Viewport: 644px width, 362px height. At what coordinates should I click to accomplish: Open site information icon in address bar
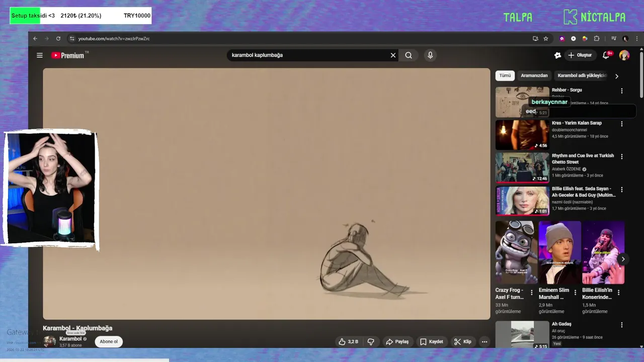72,39
